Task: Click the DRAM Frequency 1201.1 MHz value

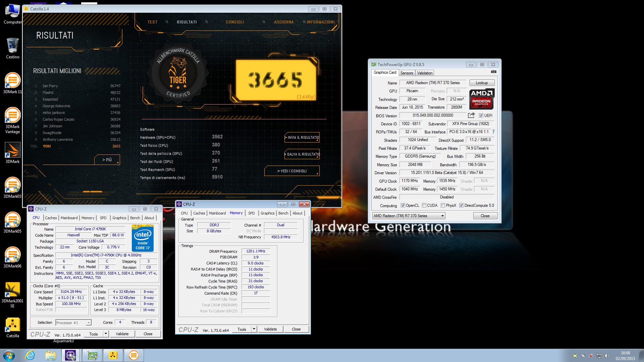Action: [x=256, y=251]
